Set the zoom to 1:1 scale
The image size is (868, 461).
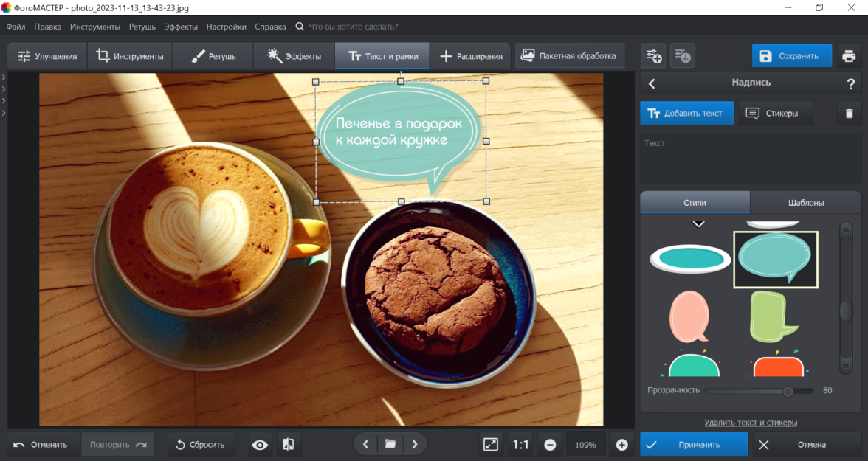tap(520, 445)
